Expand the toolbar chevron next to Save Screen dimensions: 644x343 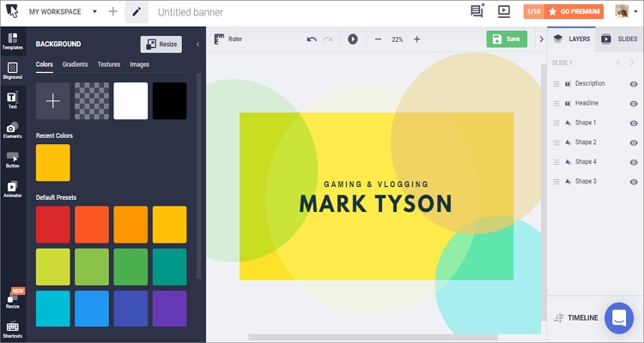click(x=541, y=39)
